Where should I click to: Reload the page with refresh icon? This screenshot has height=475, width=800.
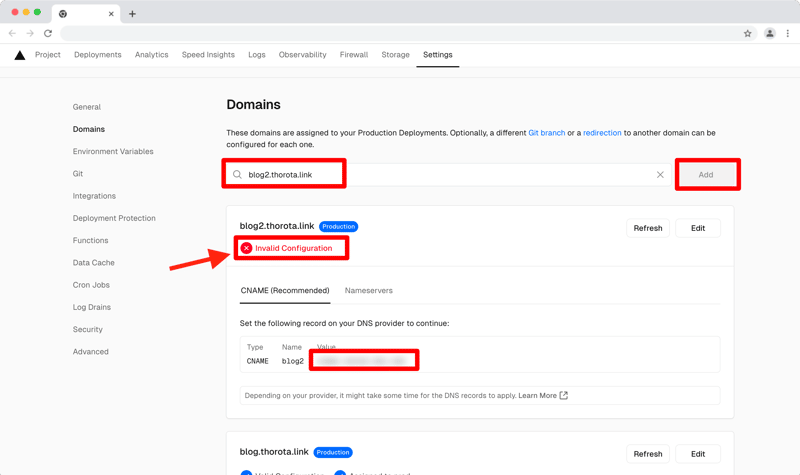coord(48,34)
